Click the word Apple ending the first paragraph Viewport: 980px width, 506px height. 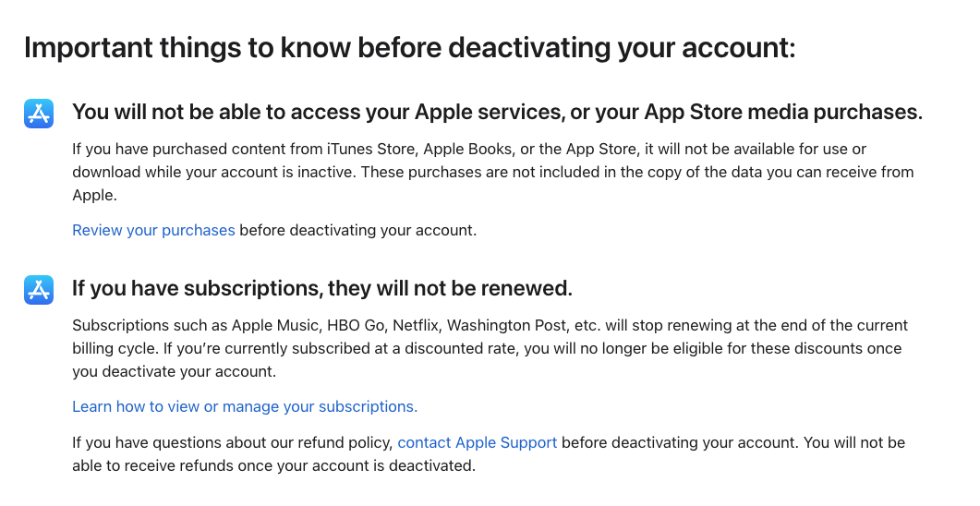pos(92,196)
